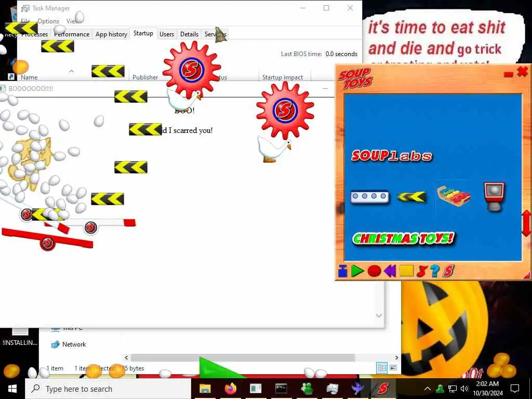
Task: Click the right scroll arrow in File Explorer
Action: pos(396,357)
